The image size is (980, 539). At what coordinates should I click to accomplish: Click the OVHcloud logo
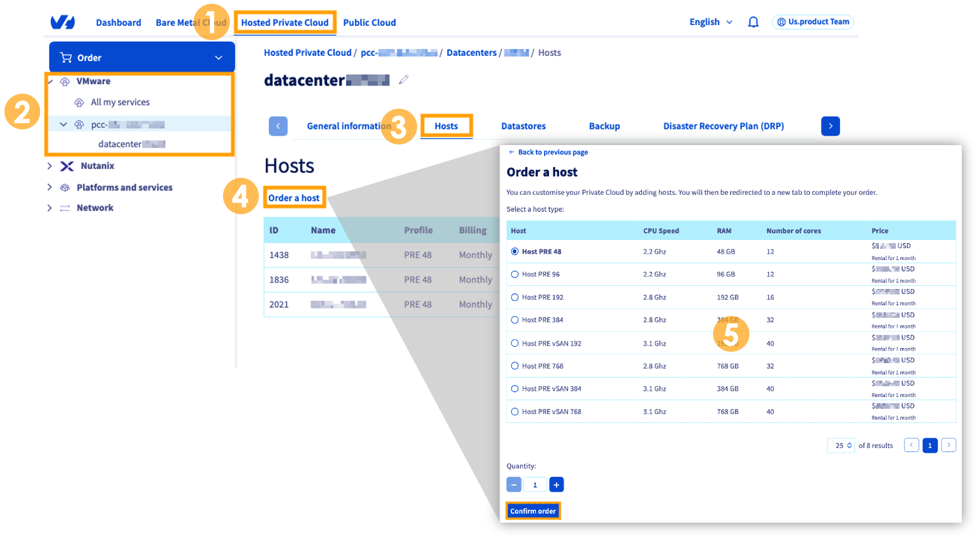click(x=63, y=23)
